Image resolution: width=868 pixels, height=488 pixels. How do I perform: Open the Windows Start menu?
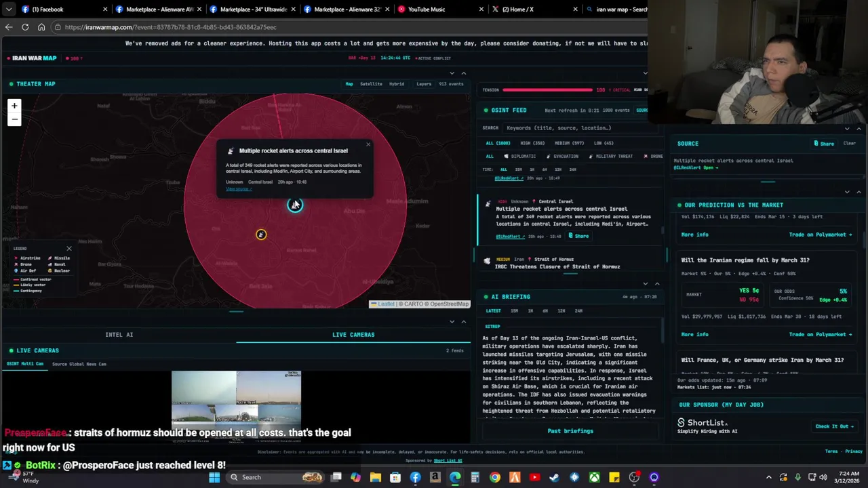coord(214,477)
